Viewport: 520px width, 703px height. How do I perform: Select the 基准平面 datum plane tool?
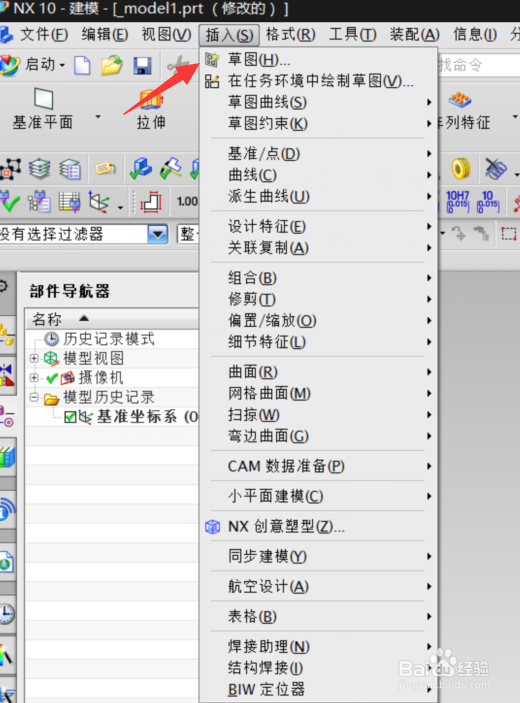[43, 109]
